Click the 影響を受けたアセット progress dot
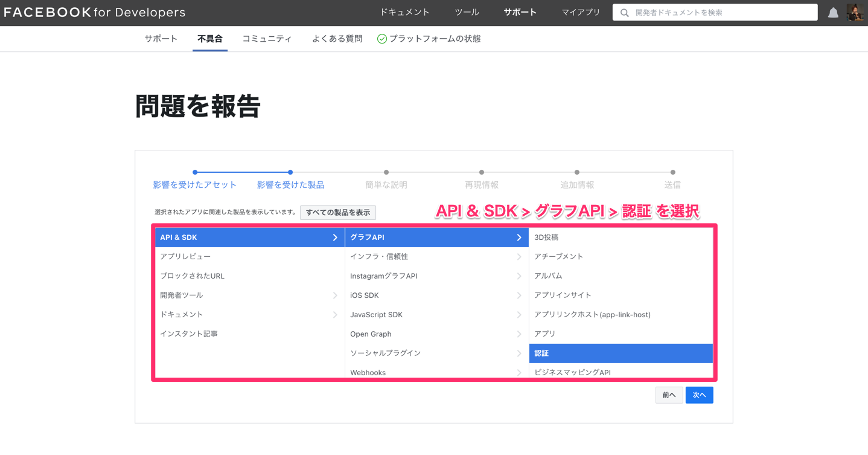Image resolution: width=868 pixels, height=455 pixels. 195,172
